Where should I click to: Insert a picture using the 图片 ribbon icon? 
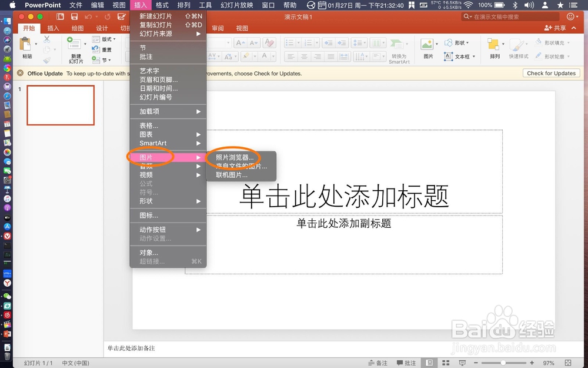pyautogui.click(x=427, y=46)
